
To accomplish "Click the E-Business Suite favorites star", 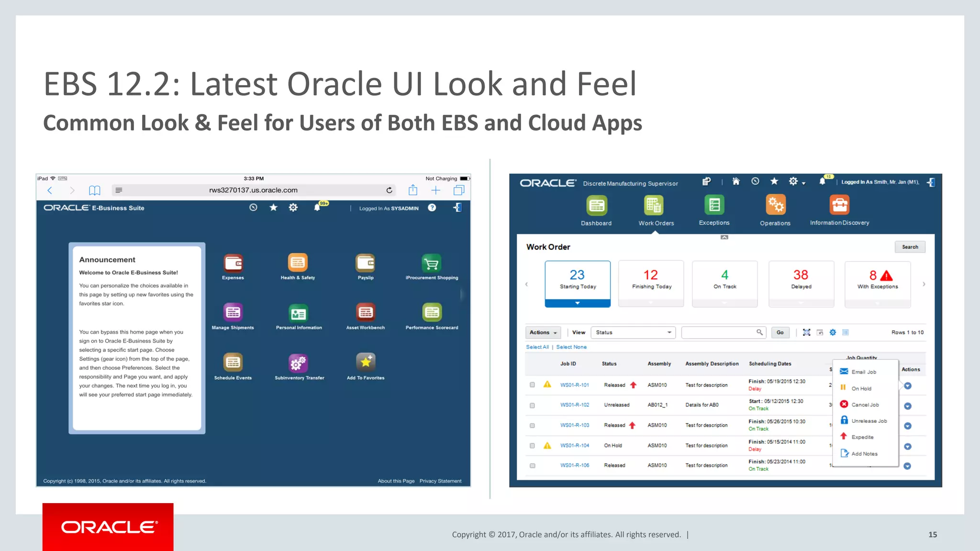I will pyautogui.click(x=273, y=208).
